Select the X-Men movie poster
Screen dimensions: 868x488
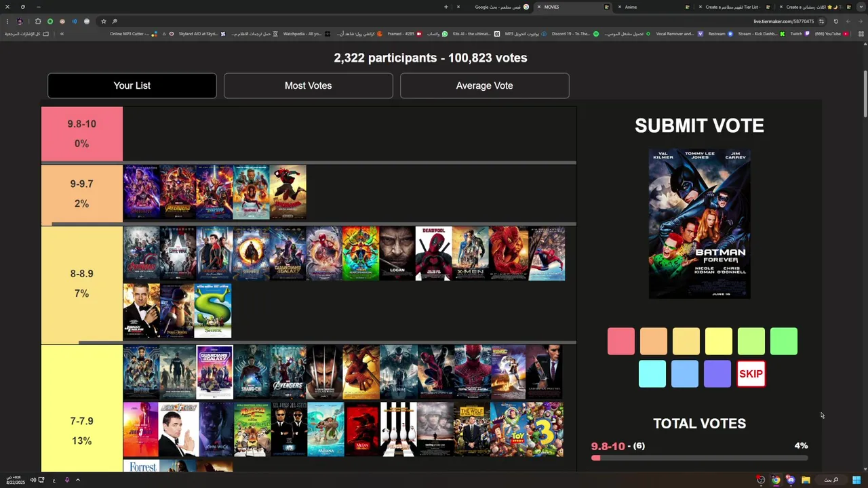[x=471, y=253]
